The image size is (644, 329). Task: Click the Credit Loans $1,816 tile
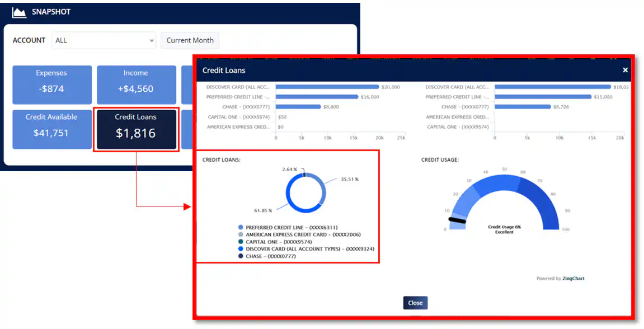tap(136, 129)
